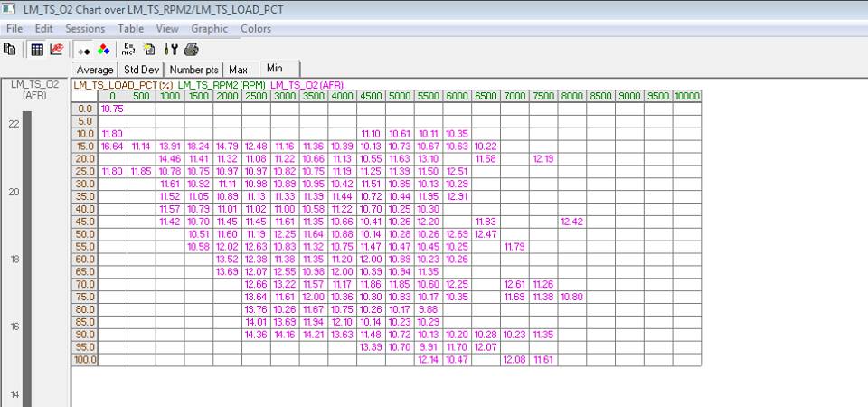Select the black-and-white color mode icon
The height and width of the screenshot is (407, 868).
[83, 51]
